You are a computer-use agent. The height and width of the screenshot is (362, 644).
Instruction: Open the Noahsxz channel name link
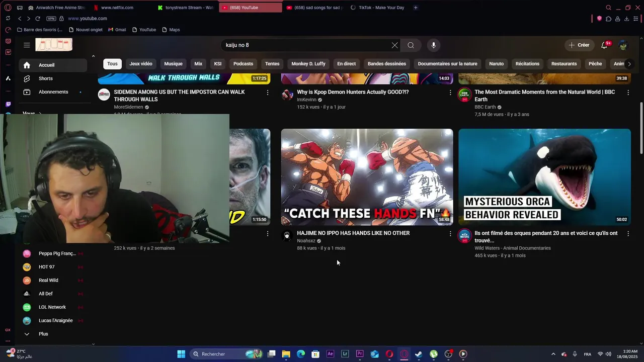pos(306,241)
